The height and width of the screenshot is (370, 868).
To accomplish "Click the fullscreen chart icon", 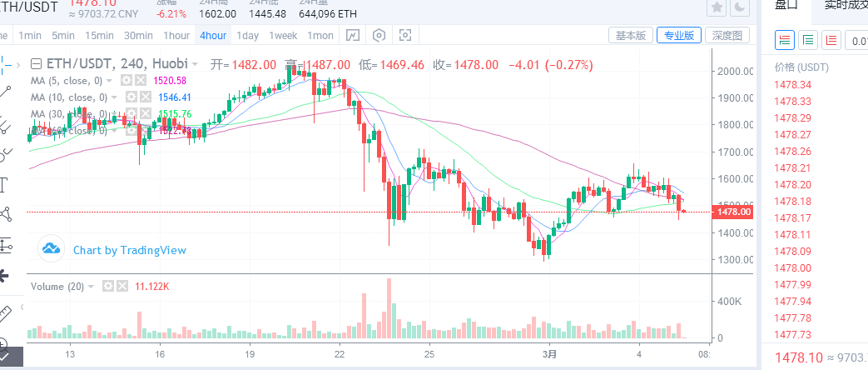I will pos(405,36).
